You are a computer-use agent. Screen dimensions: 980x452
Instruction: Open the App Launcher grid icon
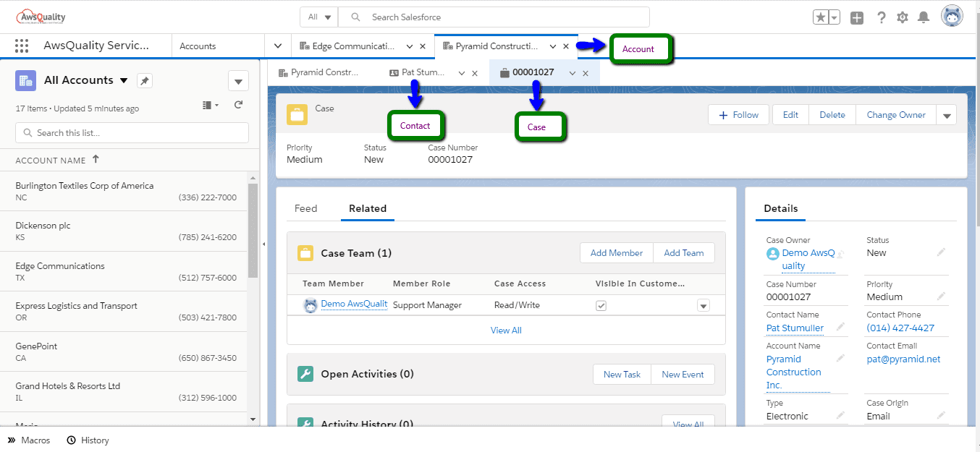coord(22,46)
